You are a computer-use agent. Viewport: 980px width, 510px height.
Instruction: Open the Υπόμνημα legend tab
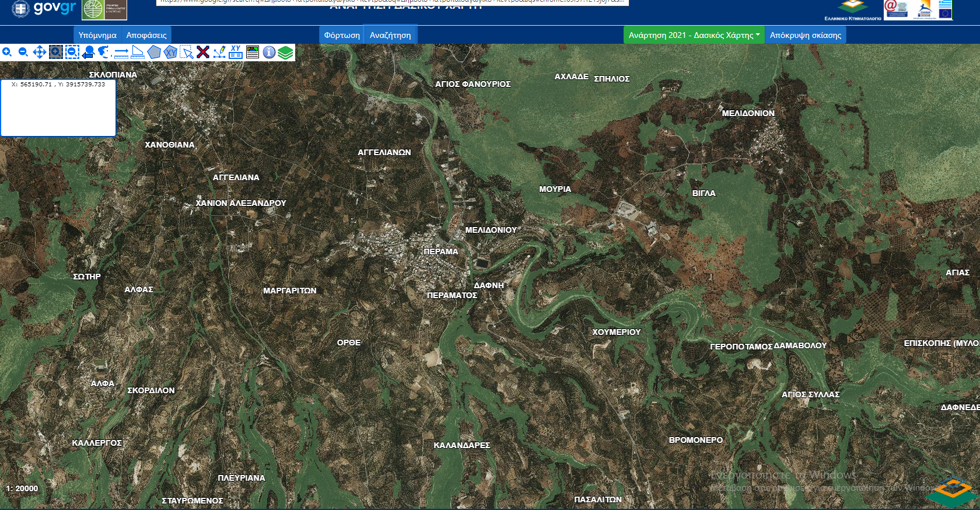(97, 35)
